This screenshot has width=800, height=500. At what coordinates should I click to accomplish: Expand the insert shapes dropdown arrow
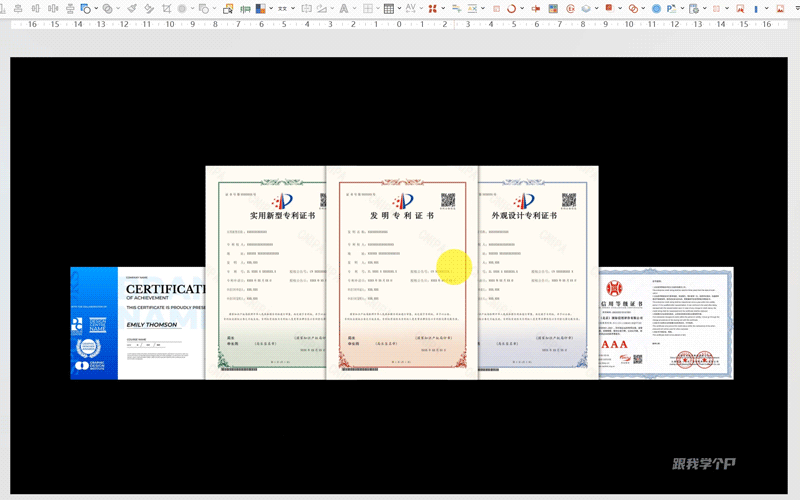[96, 8]
